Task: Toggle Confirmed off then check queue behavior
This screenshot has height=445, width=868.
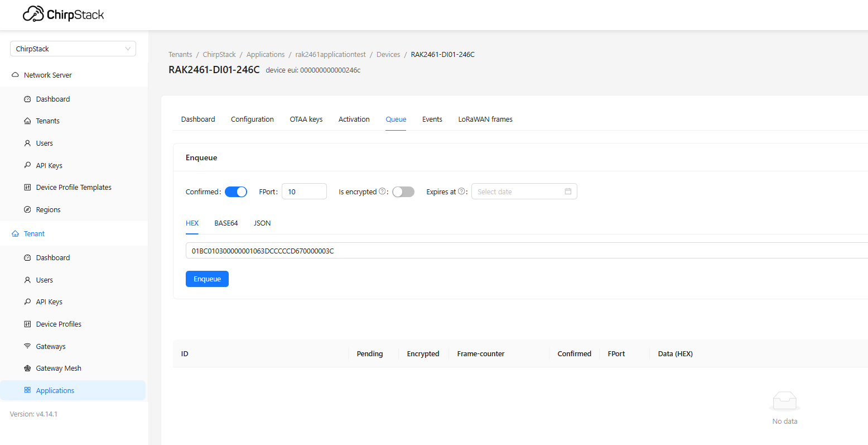Action: pos(236,192)
